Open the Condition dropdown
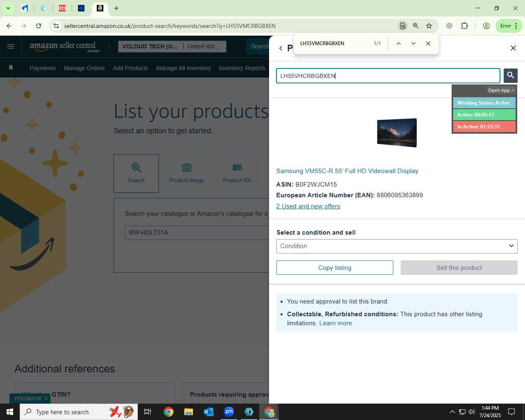The width and height of the screenshot is (525, 420). click(x=397, y=246)
